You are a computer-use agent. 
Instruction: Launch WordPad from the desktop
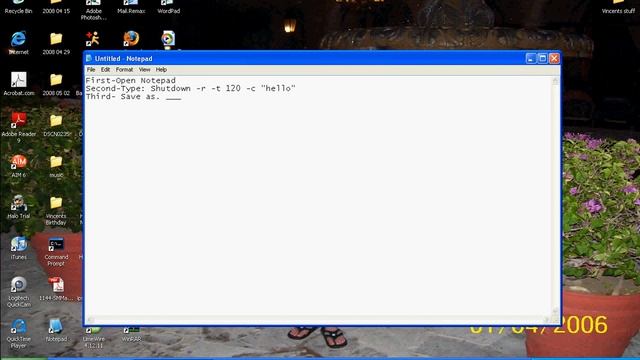tap(168, 7)
